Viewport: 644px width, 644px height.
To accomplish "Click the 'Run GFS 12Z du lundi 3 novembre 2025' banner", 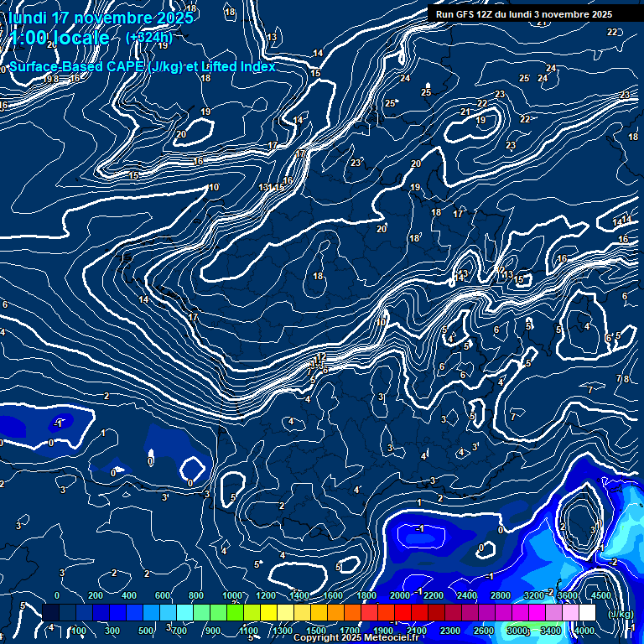I will 524,15.
